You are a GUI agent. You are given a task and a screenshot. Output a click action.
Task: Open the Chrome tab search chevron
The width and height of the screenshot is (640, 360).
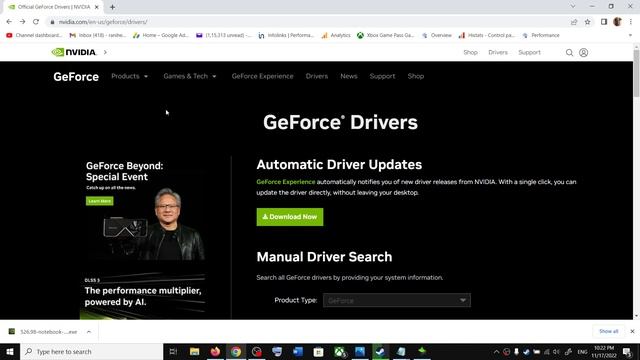[x=573, y=7]
